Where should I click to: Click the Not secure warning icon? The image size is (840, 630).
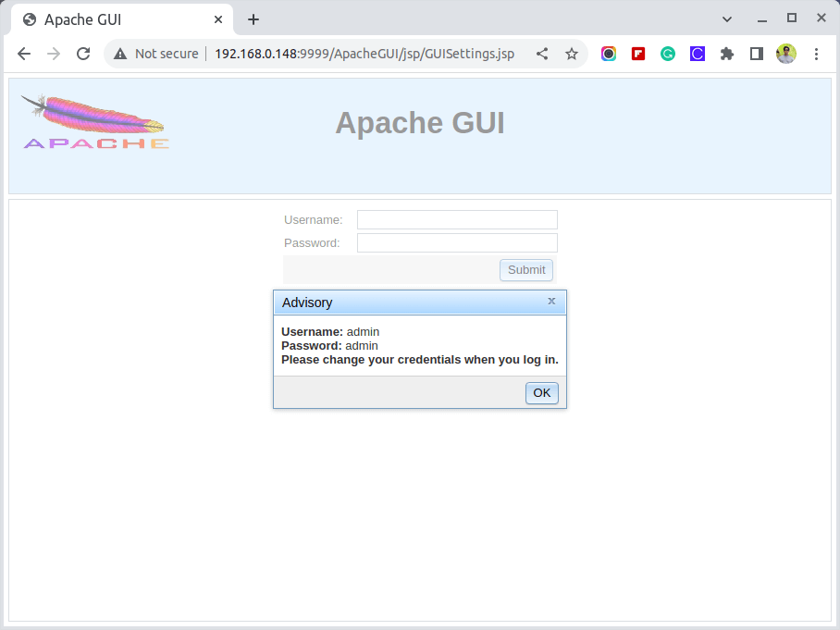click(x=120, y=54)
